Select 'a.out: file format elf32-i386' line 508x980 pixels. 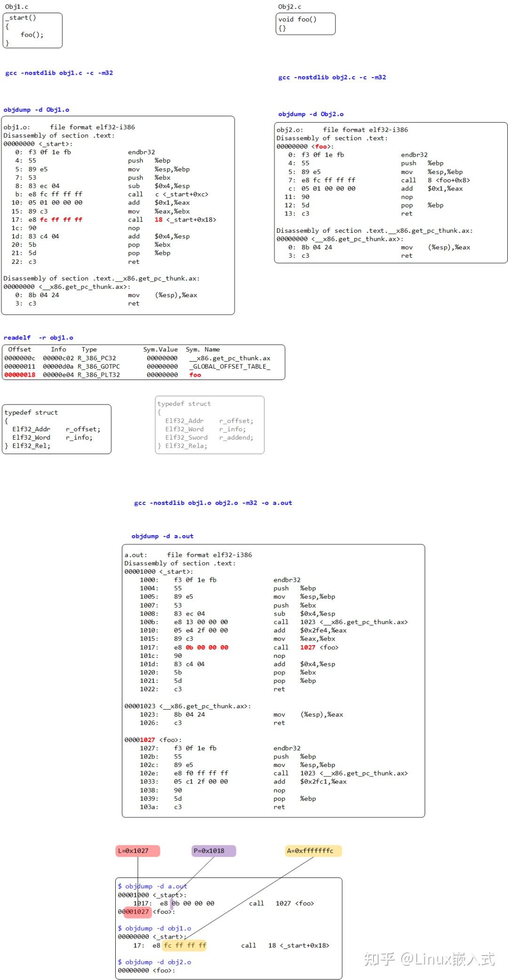(188, 555)
